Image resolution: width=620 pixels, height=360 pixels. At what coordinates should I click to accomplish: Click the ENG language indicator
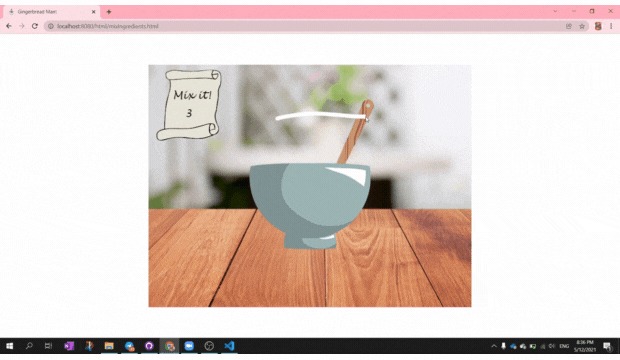pos(564,346)
